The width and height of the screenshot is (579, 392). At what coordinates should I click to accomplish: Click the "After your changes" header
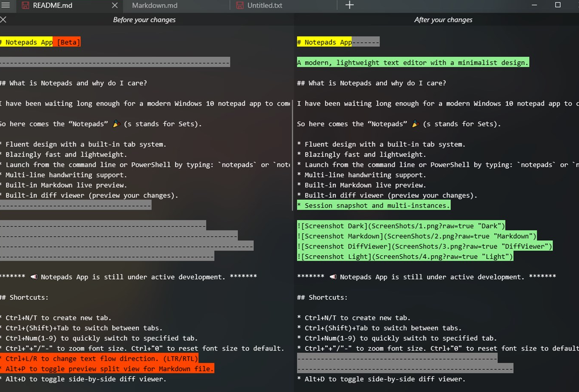pyautogui.click(x=443, y=20)
